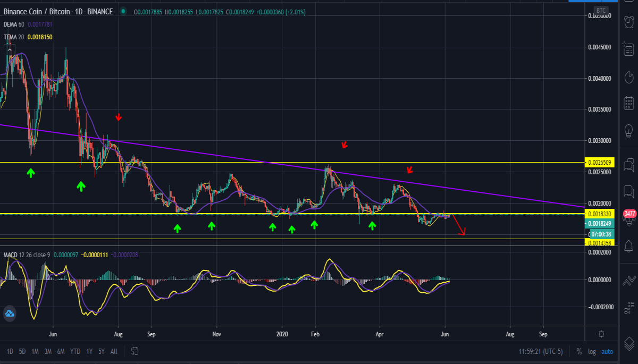Open the Alerts clock icon in sidebar
The image size is (638, 364).
(628, 22)
